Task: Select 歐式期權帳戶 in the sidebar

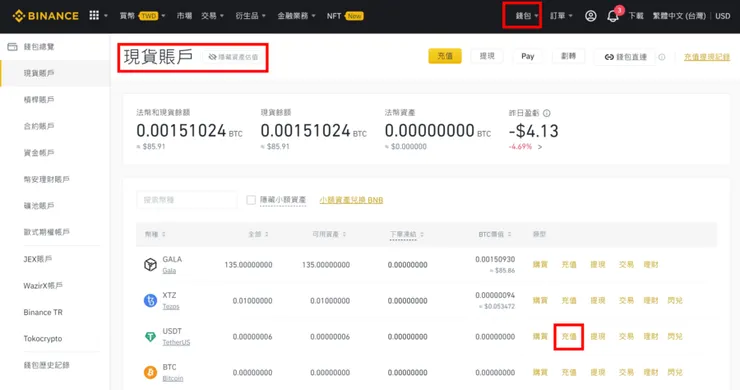Action: pyautogui.click(x=46, y=232)
